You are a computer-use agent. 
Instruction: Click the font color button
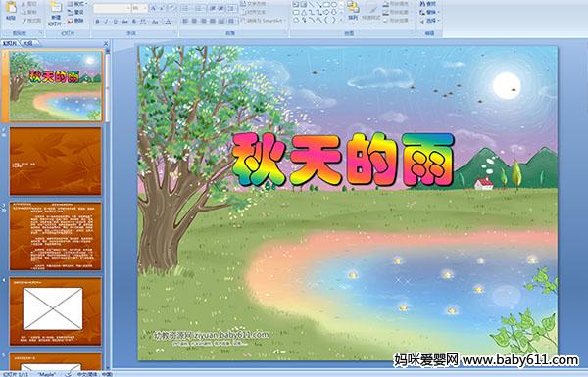(168, 22)
